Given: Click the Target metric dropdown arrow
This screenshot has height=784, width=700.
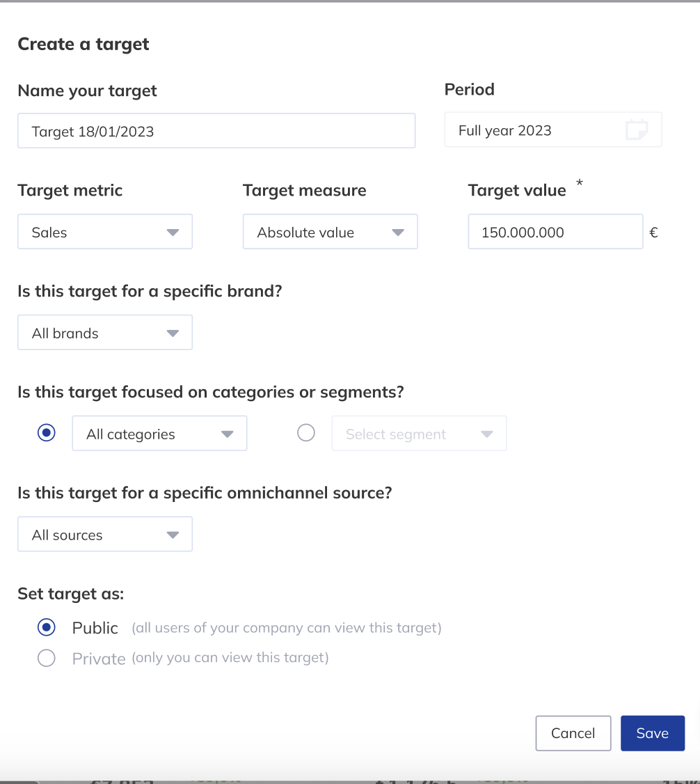Looking at the screenshot, I should click(173, 233).
